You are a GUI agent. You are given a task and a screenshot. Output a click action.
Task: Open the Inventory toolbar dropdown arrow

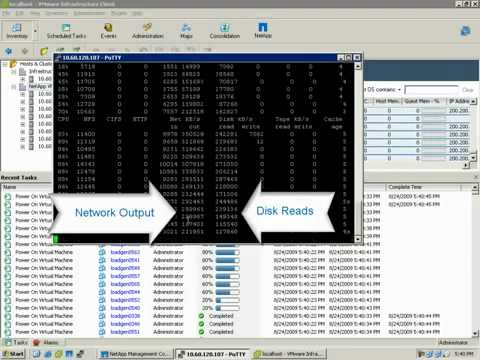point(35,31)
